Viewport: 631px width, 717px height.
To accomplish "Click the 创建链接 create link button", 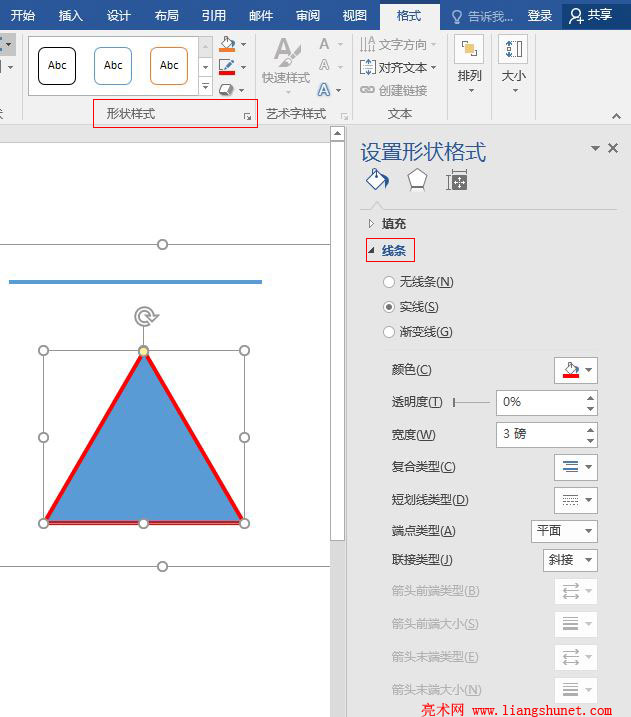I will (x=394, y=90).
